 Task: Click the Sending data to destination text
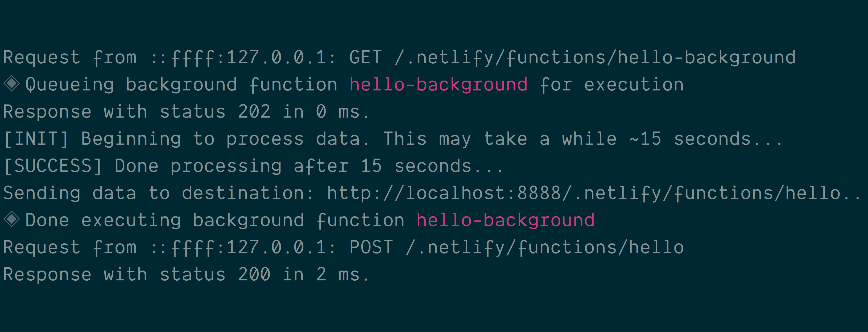pyautogui.click(x=158, y=193)
